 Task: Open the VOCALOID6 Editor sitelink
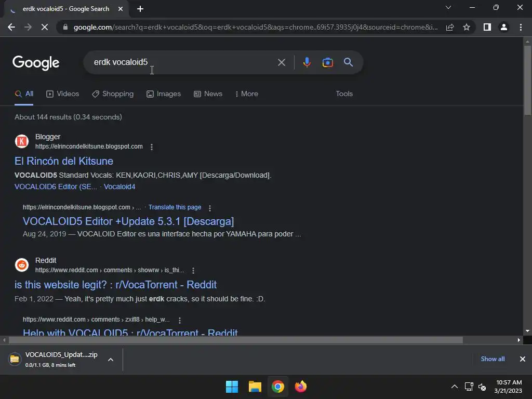[56, 187]
